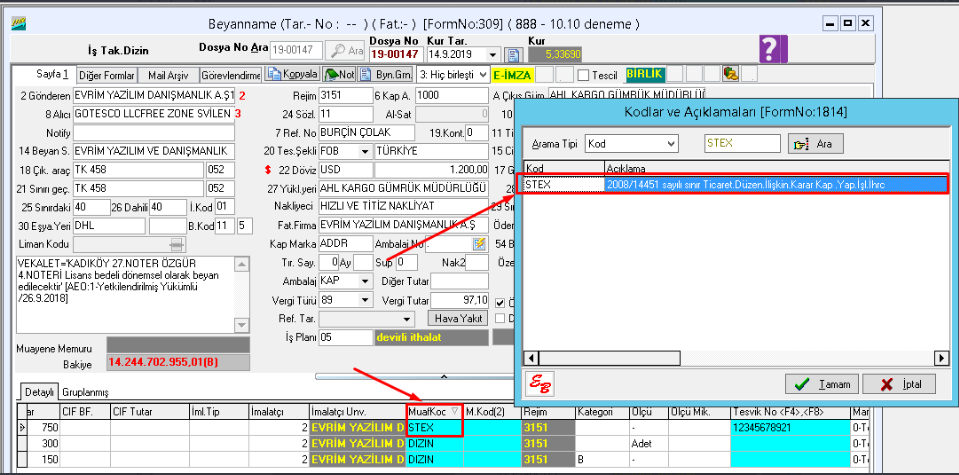Image resolution: width=959 pixels, height=475 pixels.
Task: Open the Not note button
Action: coord(340,74)
